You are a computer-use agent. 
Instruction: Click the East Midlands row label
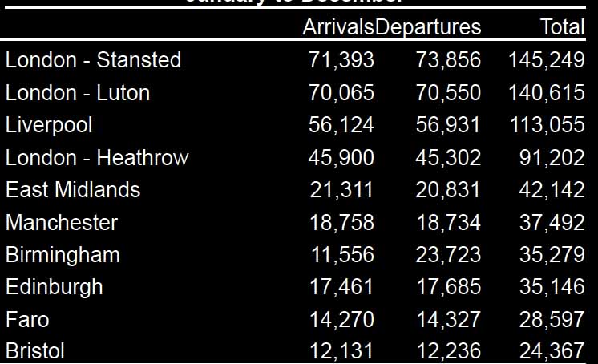[x=73, y=190]
